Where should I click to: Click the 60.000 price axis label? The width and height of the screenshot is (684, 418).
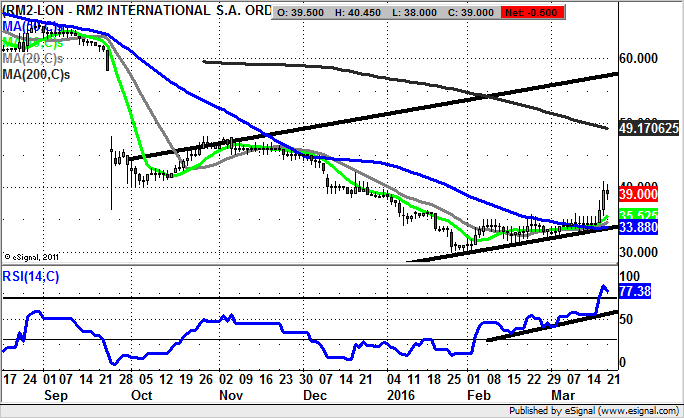click(x=639, y=59)
